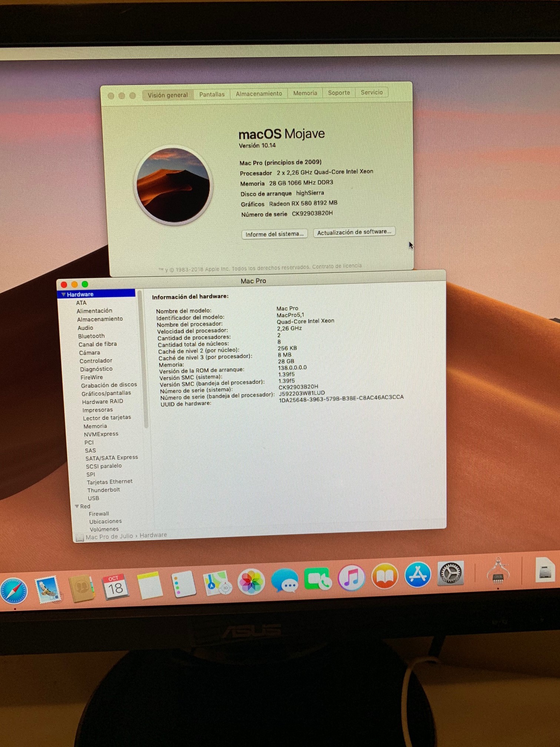Launch Reminders from the Dock
Screen dimensions: 560x747
(x=183, y=584)
